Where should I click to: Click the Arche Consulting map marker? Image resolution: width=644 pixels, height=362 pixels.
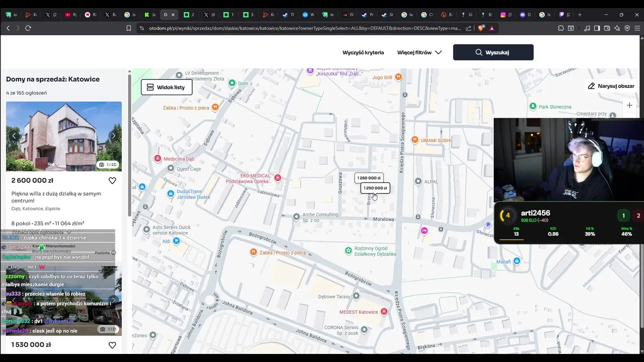(296, 217)
